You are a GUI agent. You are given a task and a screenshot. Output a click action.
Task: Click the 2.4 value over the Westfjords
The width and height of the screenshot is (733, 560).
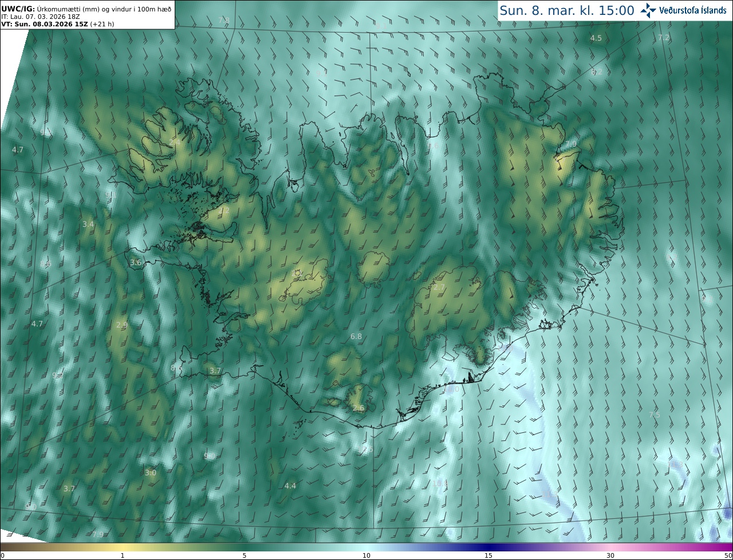(175, 142)
